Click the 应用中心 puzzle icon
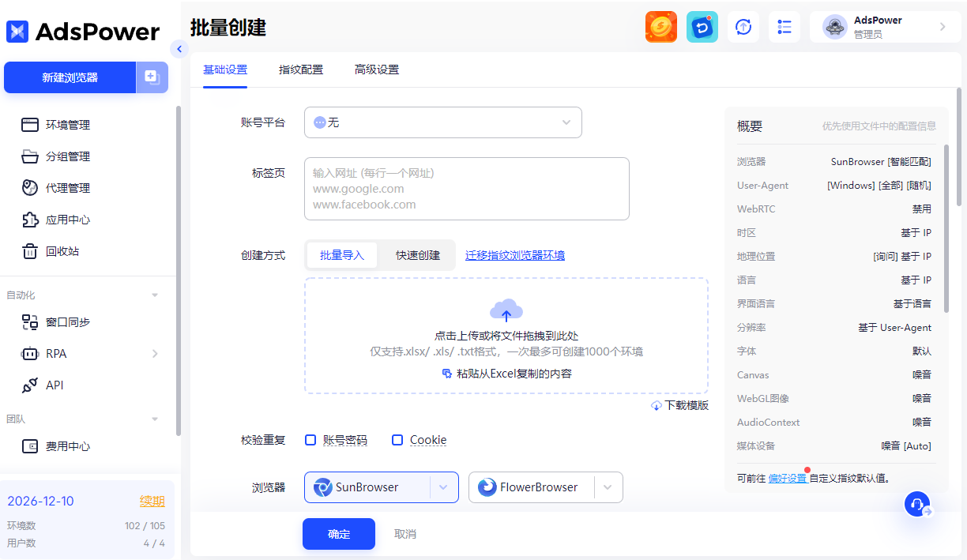This screenshot has height=560, width=967. click(30, 220)
